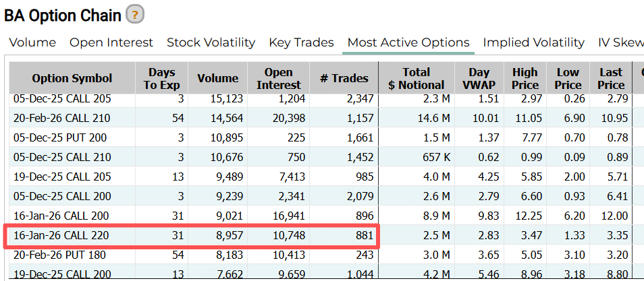Select the Stock Volatility tab

click(211, 42)
